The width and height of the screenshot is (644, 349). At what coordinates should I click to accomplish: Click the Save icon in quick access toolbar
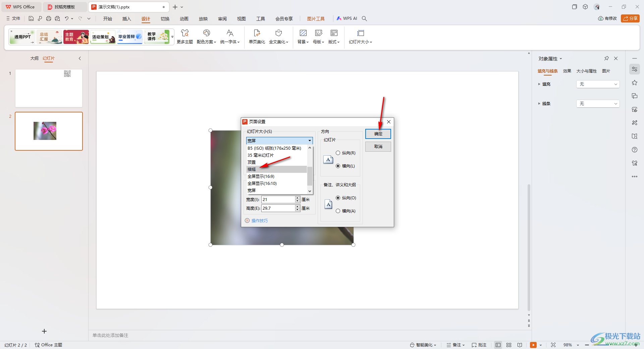click(31, 18)
